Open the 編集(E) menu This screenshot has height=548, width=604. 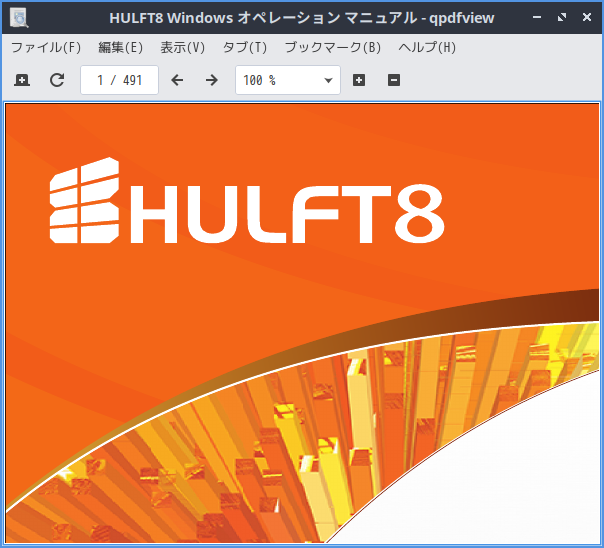point(121,47)
